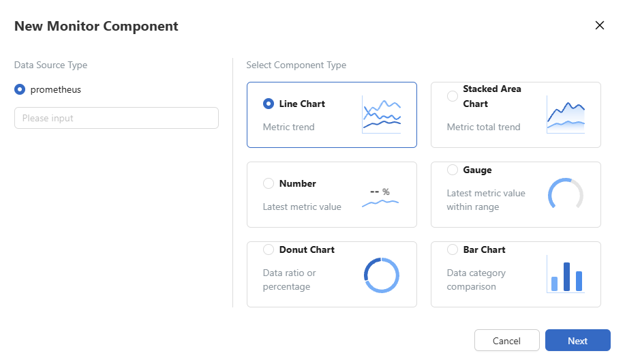Cancel the new monitor component
625x364 pixels.
pyautogui.click(x=506, y=340)
